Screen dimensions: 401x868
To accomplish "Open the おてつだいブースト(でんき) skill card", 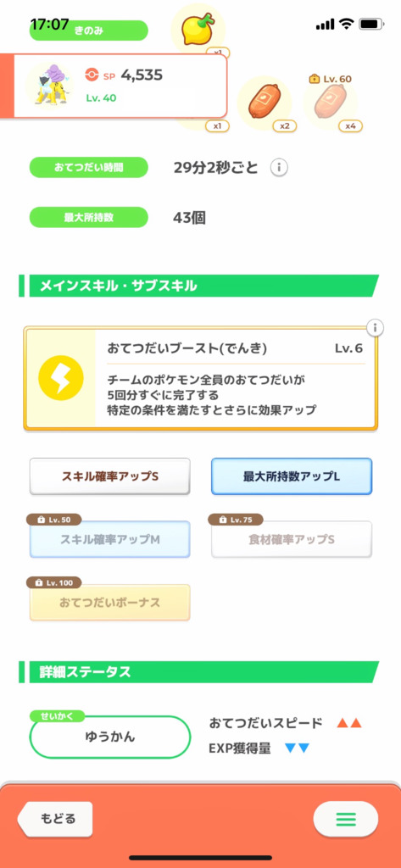I will pyautogui.click(x=200, y=379).
